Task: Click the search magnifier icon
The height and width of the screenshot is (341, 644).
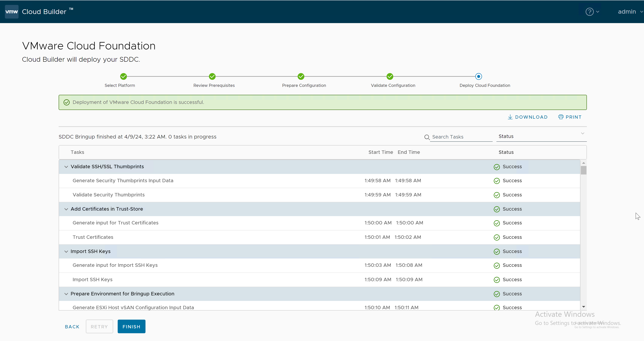Action: click(x=427, y=137)
